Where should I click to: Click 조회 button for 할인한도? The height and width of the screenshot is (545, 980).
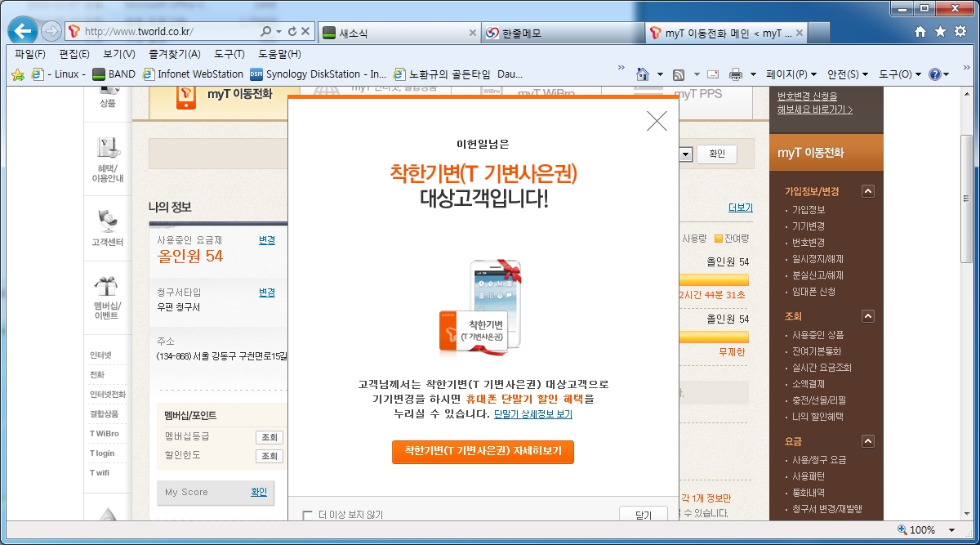[269, 456]
